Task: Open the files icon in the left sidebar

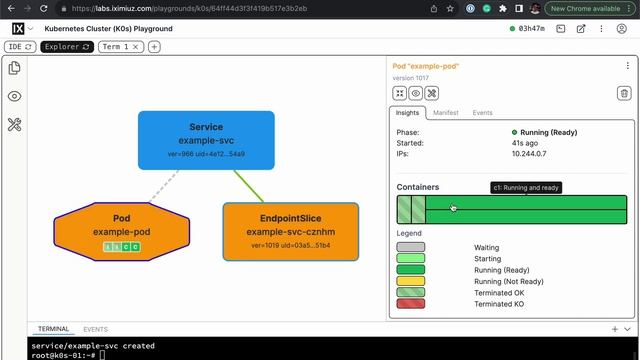Action: [14, 68]
